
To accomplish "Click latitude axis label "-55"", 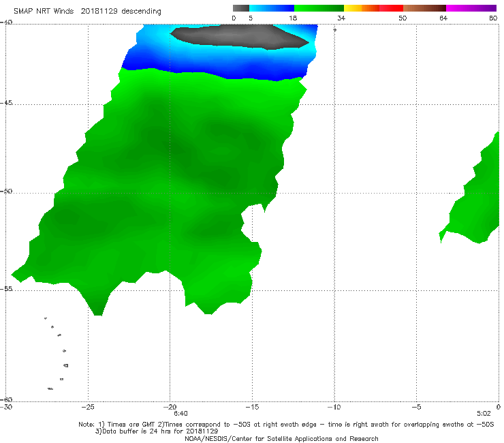I will [6, 288].
